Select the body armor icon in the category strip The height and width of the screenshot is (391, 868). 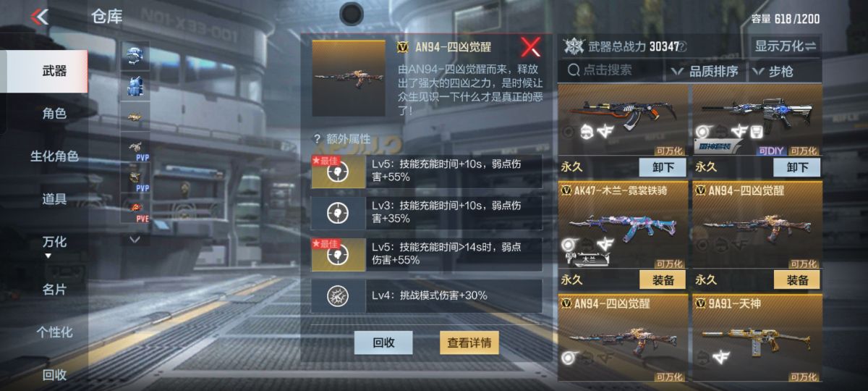coord(135,85)
